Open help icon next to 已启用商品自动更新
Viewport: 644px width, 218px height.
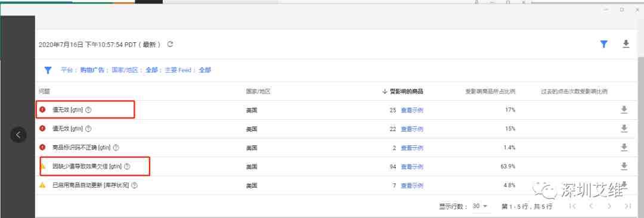pyautogui.click(x=134, y=185)
